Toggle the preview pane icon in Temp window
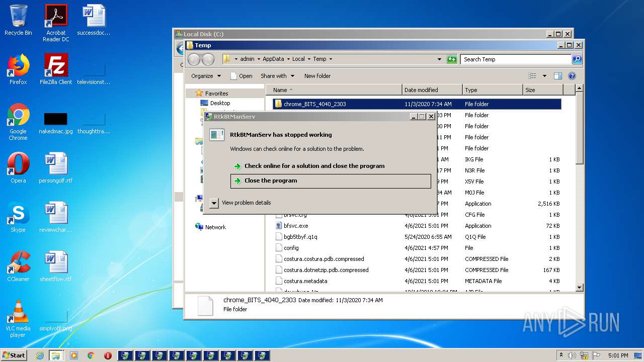644x362 pixels. click(x=557, y=76)
